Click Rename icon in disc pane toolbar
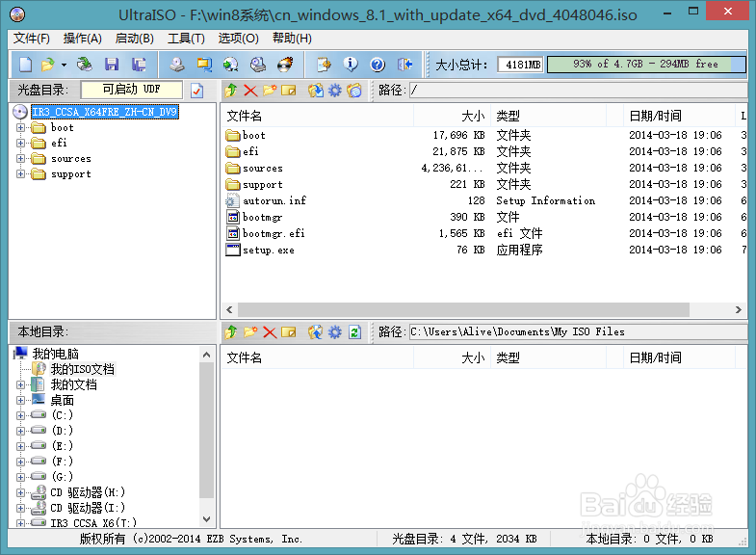 [289, 91]
